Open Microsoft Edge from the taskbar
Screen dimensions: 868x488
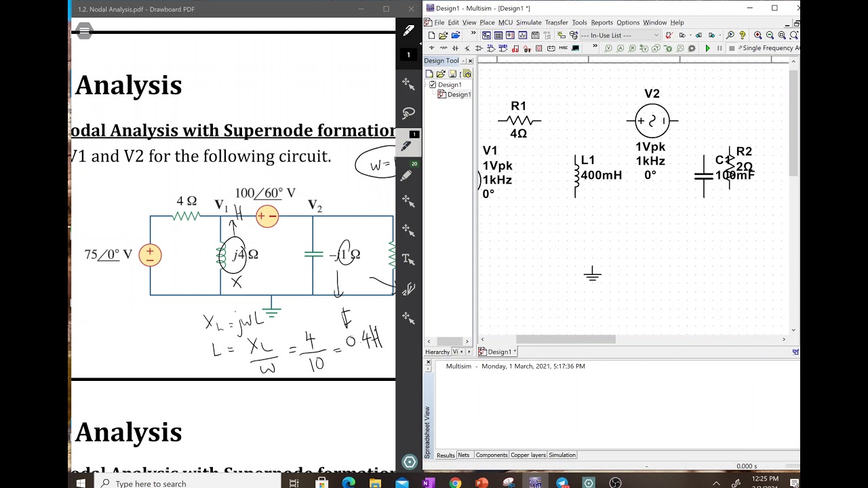click(x=348, y=483)
